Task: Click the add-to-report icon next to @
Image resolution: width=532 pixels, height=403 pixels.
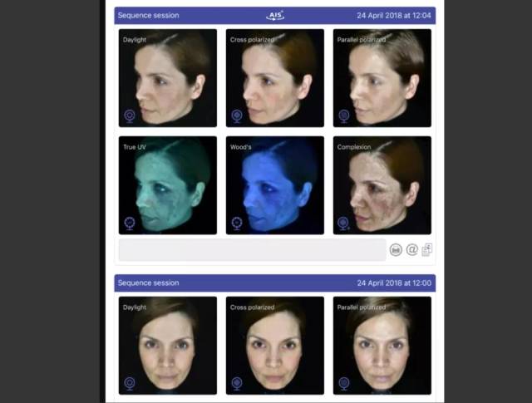Action: point(427,249)
